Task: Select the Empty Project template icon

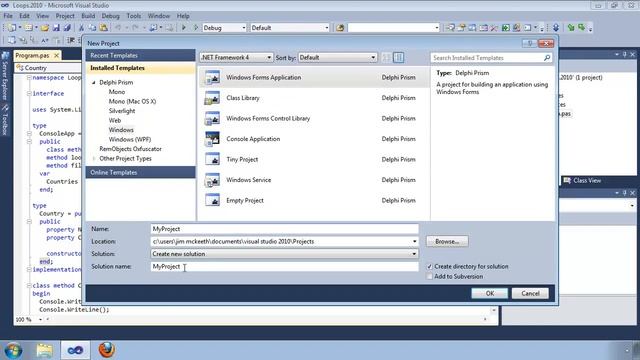Action: pos(212,200)
